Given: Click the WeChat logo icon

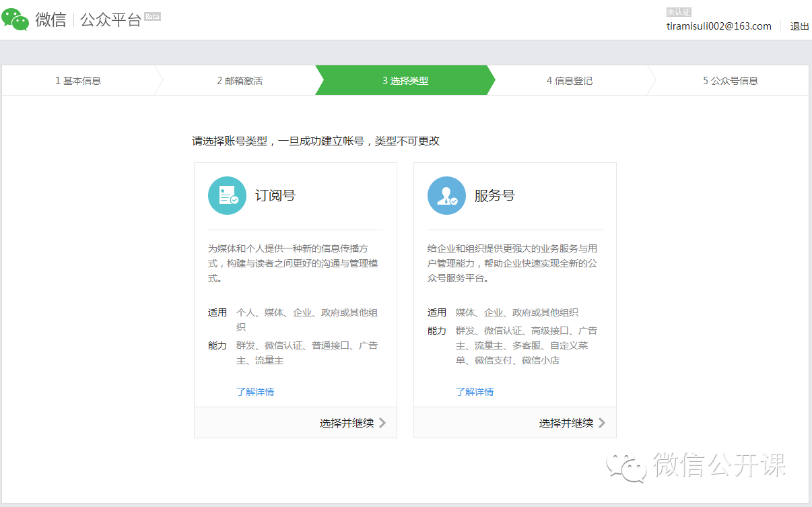Looking at the screenshot, I should [x=15, y=20].
